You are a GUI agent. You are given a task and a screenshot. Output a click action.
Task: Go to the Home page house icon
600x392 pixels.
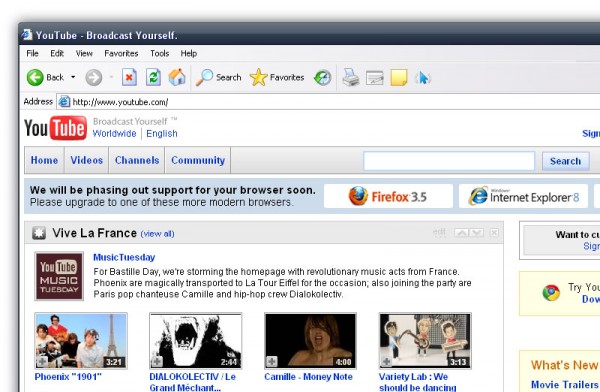pyautogui.click(x=177, y=77)
